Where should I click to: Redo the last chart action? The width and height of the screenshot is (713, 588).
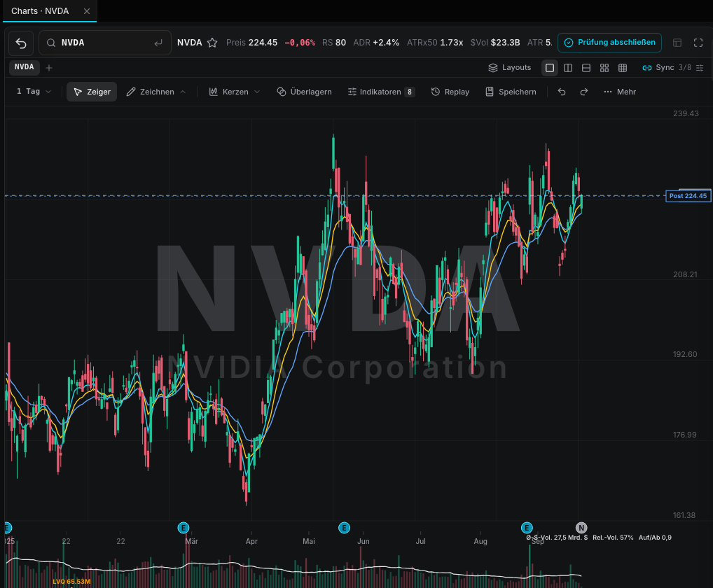click(x=584, y=92)
